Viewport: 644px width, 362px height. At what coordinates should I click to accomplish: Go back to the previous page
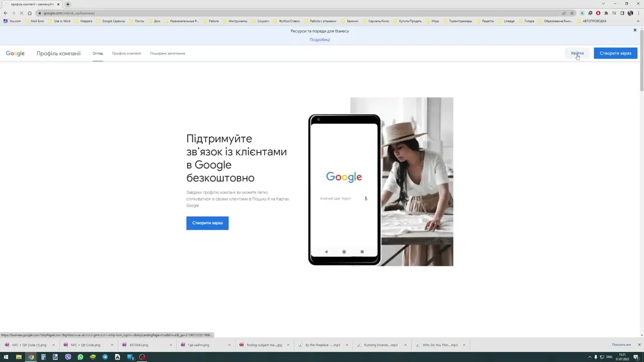point(6,13)
